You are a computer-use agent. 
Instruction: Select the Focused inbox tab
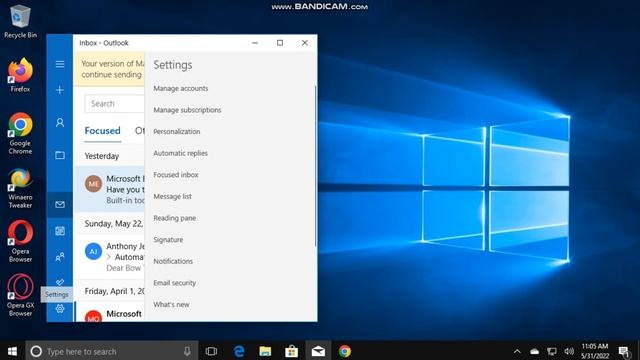[102, 131]
